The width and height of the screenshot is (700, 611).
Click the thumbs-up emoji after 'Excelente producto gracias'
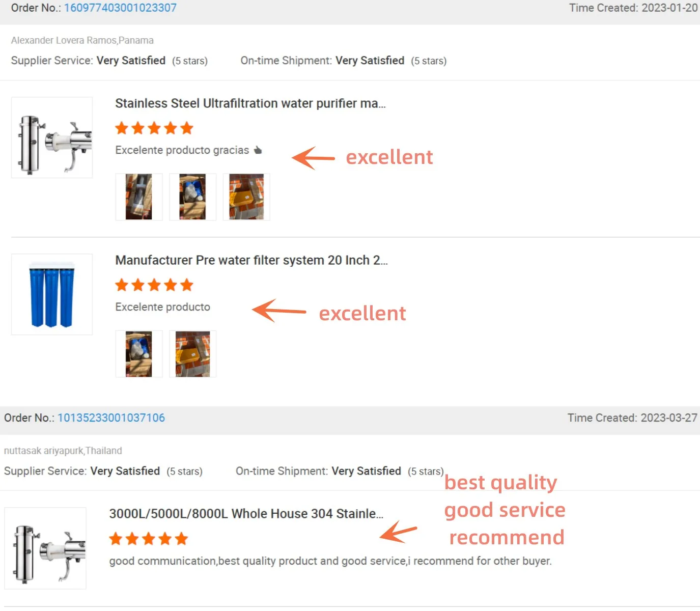tap(258, 150)
